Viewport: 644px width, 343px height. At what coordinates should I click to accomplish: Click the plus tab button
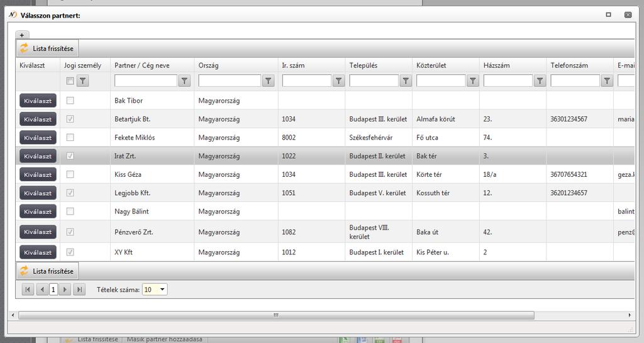[x=22, y=35]
